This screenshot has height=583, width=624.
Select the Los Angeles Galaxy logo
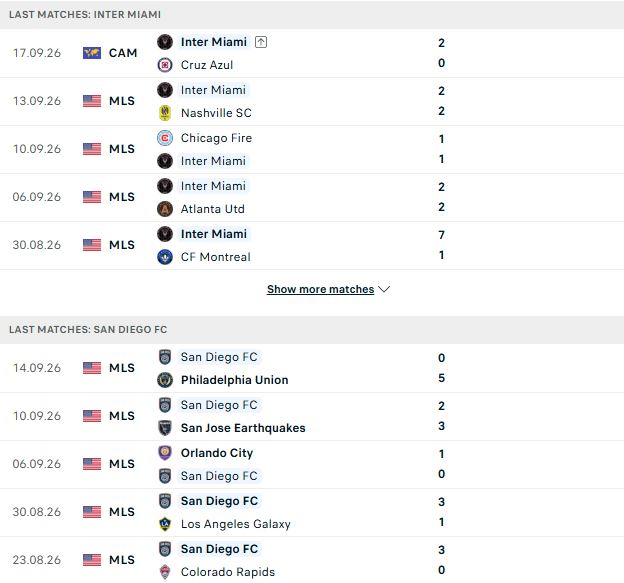click(x=165, y=524)
